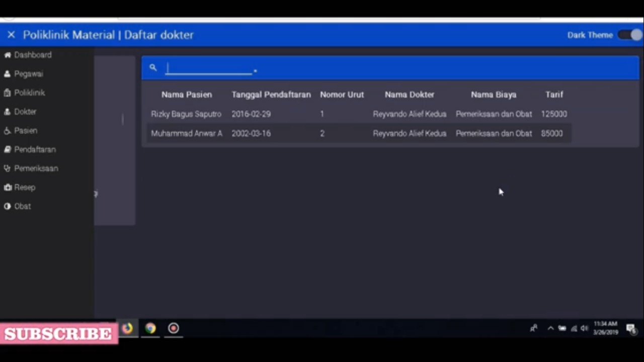This screenshot has height=362, width=644.
Task: Click the Resep medkit icon
Action: (x=8, y=187)
